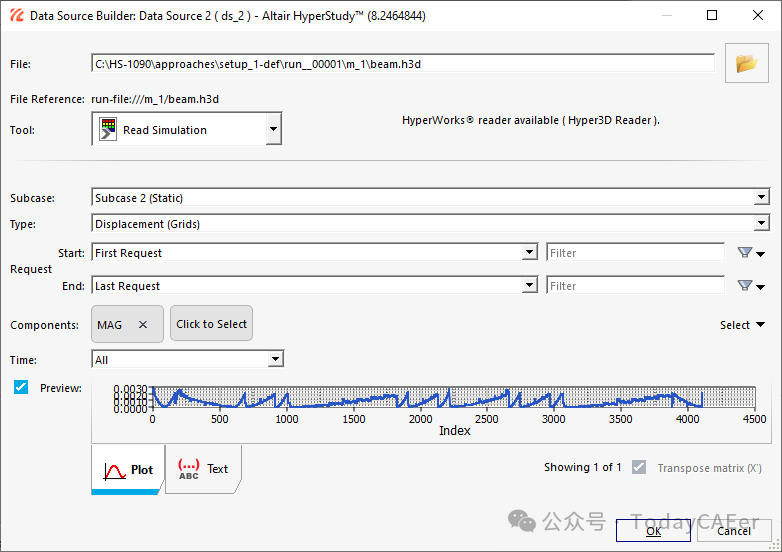Expand the Start request dropdown
This screenshot has height=552, width=782.
pyautogui.click(x=529, y=252)
